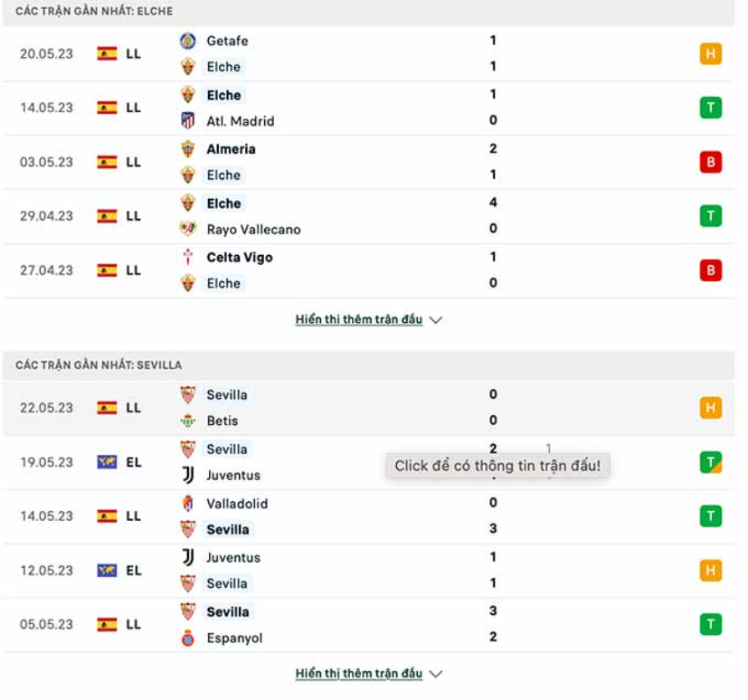The height and width of the screenshot is (700, 748).
Task: Toggle the red B badge on the Almeria match
Action: (x=710, y=162)
